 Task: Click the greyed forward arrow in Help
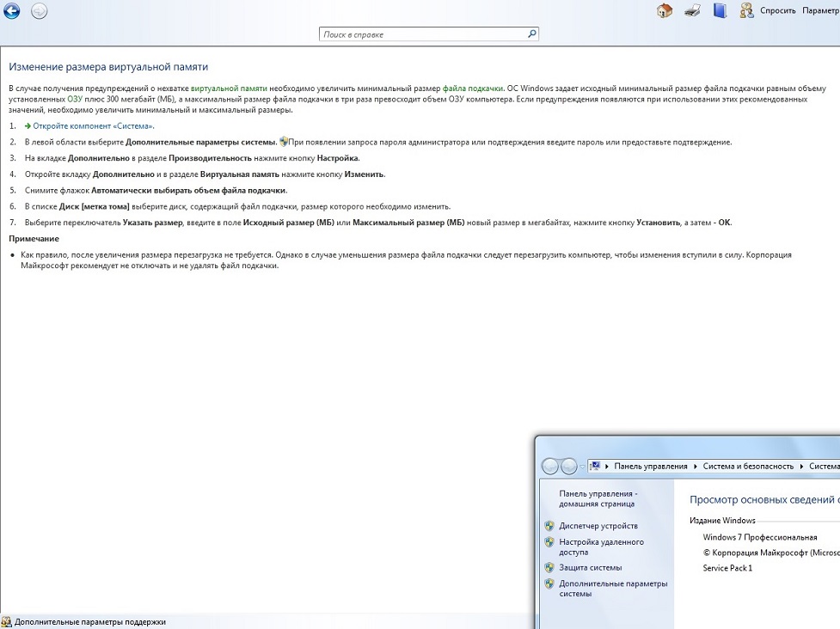pyautogui.click(x=39, y=10)
